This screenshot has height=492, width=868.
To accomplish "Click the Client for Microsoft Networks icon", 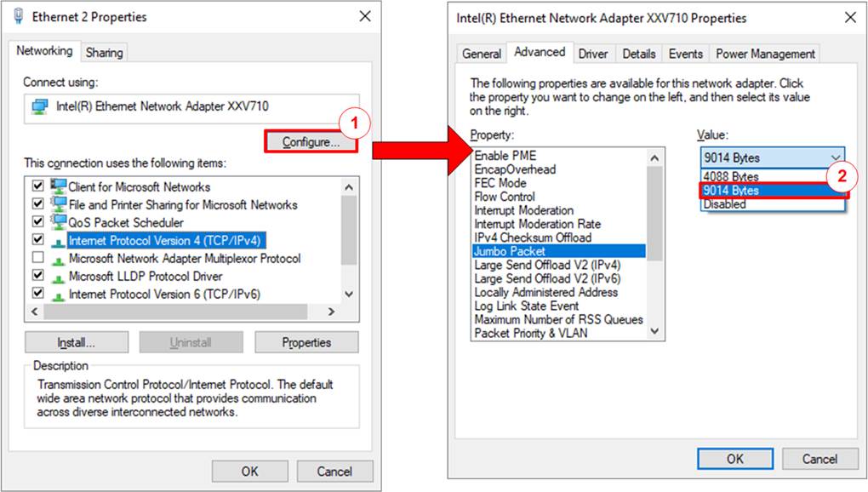I will 58,186.
